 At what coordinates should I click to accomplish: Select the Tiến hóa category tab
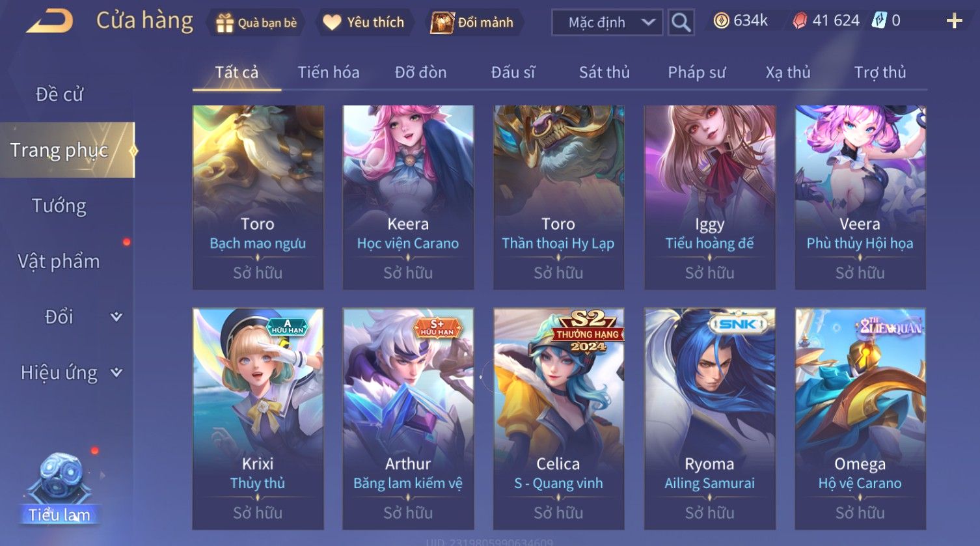pos(329,72)
